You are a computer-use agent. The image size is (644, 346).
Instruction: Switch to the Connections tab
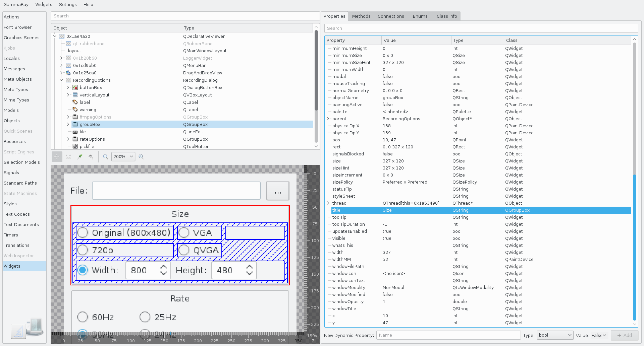391,16
